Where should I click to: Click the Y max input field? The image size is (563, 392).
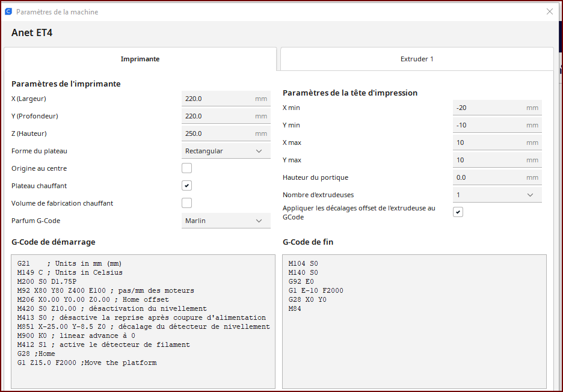pos(497,160)
